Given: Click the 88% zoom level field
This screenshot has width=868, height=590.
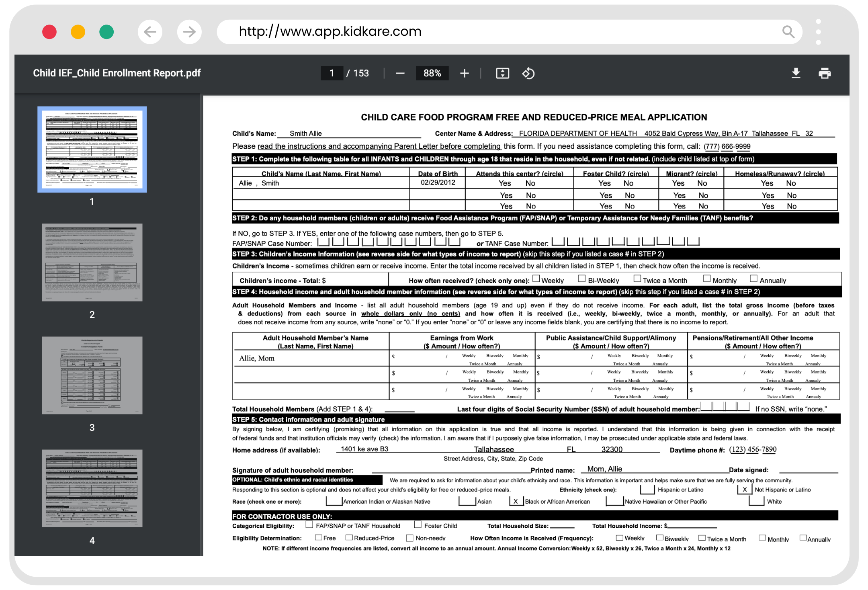Looking at the screenshot, I should pos(432,73).
